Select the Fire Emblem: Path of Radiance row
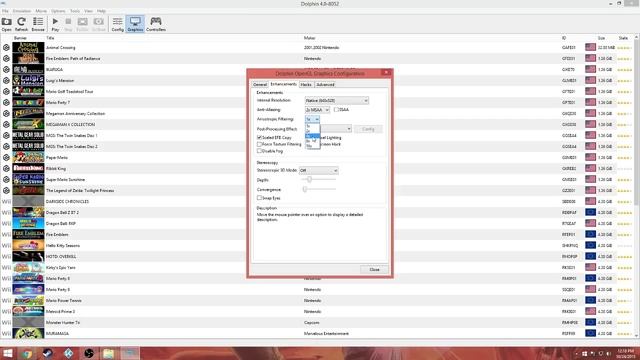Viewport: 640px width, 360px height. [318, 58]
